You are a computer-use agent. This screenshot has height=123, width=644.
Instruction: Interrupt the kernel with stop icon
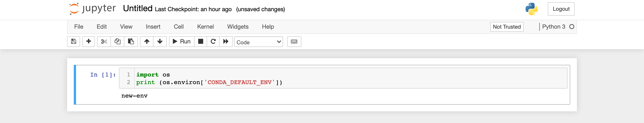coord(201,42)
